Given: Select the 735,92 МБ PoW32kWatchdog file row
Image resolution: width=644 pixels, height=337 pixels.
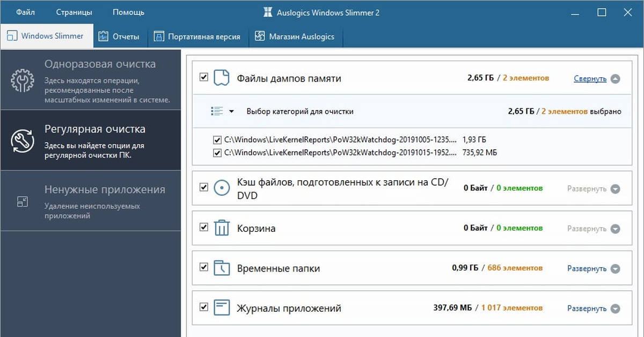Looking at the screenshot, I should click(x=341, y=153).
